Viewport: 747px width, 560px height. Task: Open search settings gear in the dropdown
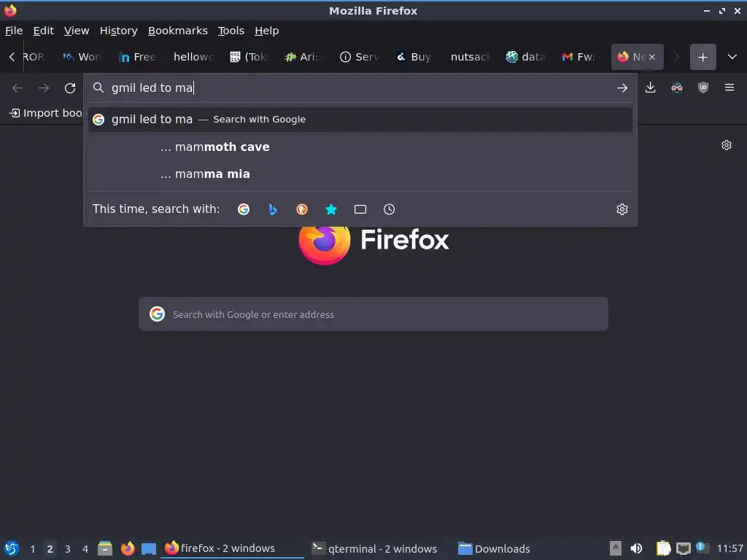pyautogui.click(x=622, y=209)
